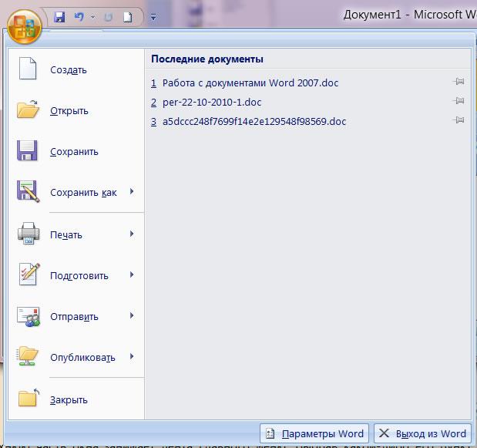Click the floppy disk icon beside Сохранить

[x=28, y=150]
